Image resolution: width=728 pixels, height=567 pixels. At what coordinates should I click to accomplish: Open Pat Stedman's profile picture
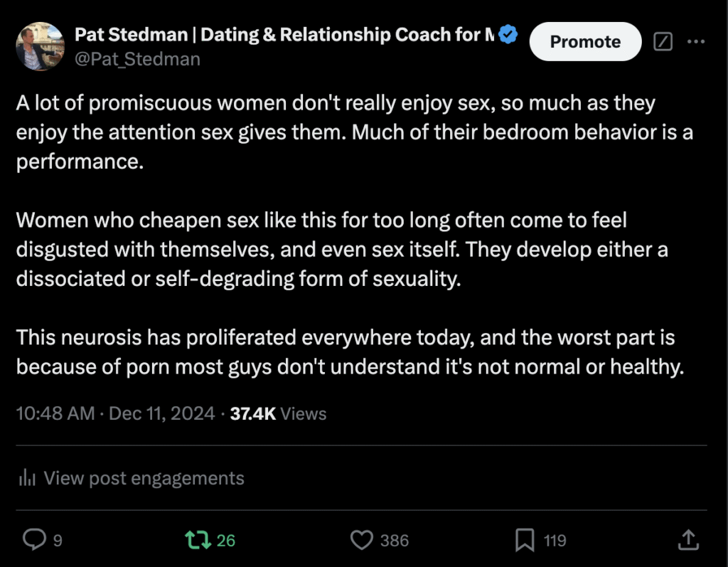pyautogui.click(x=40, y=46)
